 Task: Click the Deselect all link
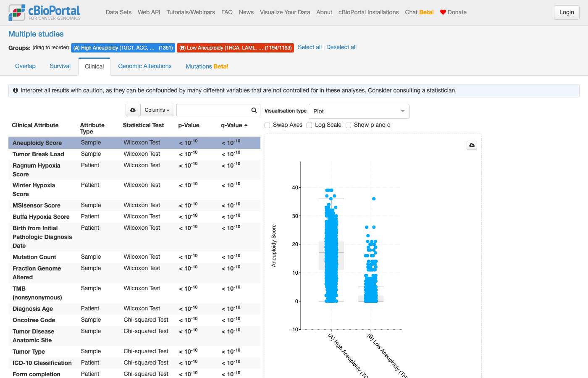click(x=341, y=47)
